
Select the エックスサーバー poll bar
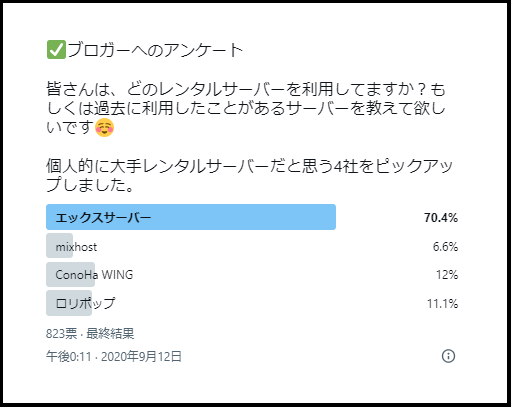click(191, 217)
